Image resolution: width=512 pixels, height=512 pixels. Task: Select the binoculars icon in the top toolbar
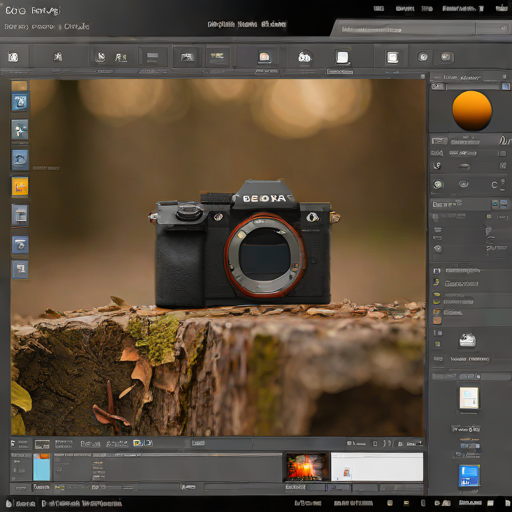pos(304,57)
